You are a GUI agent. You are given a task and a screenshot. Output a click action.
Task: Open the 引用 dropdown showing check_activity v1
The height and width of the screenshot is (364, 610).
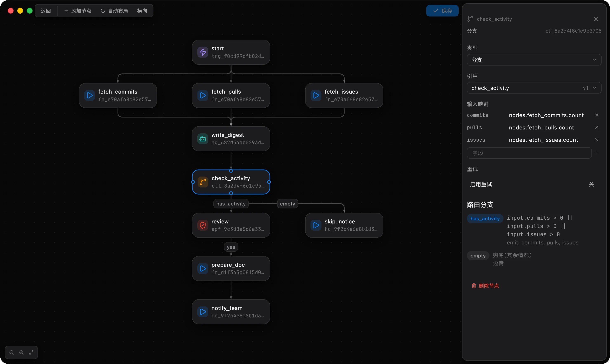point(534,88)
